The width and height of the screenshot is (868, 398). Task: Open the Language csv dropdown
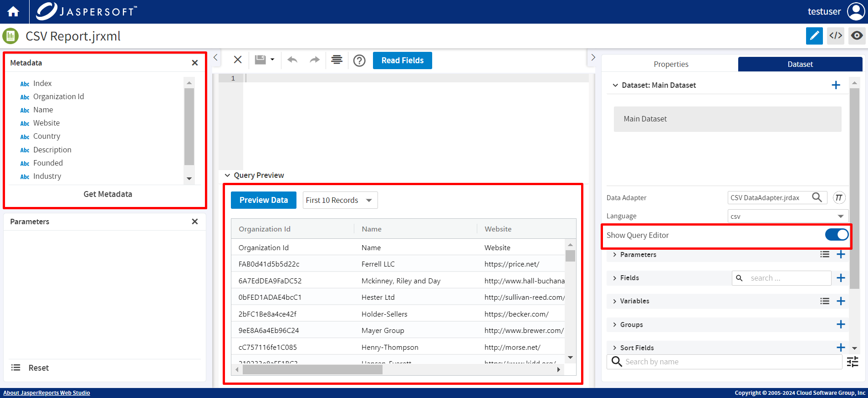[788, 216]
